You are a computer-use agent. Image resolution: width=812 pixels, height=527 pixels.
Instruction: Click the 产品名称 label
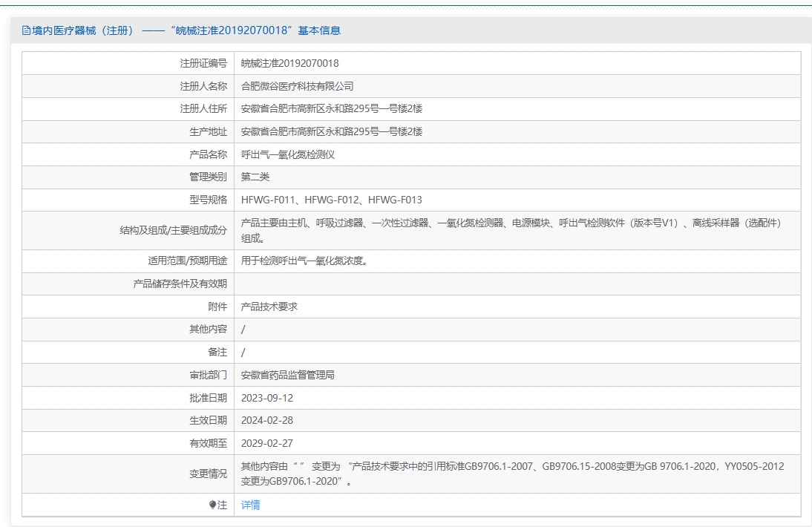pyautogui.click(x=208, y=154)
